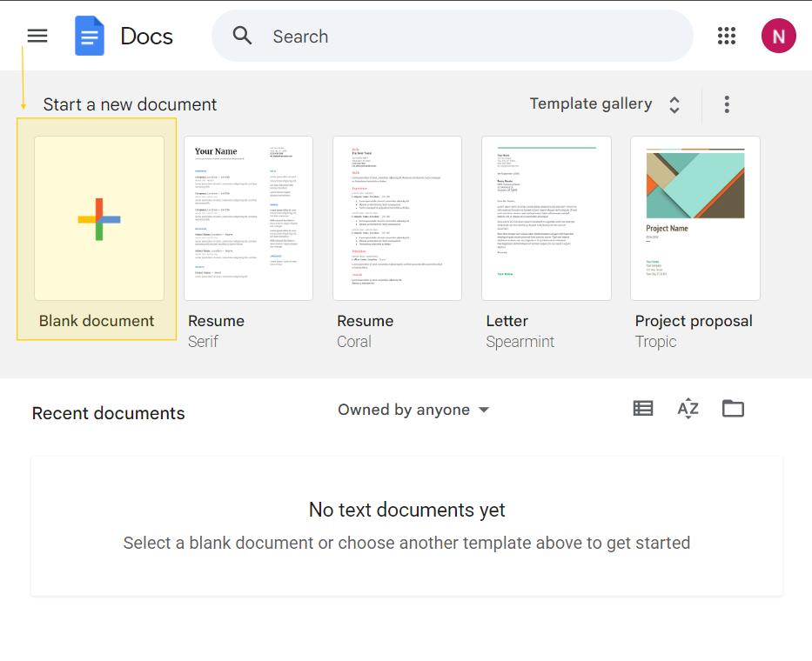Viewport: 812px width, 661px height.
Task: Select the Resume Serif template thumbnail
Action: click(249, 218)
